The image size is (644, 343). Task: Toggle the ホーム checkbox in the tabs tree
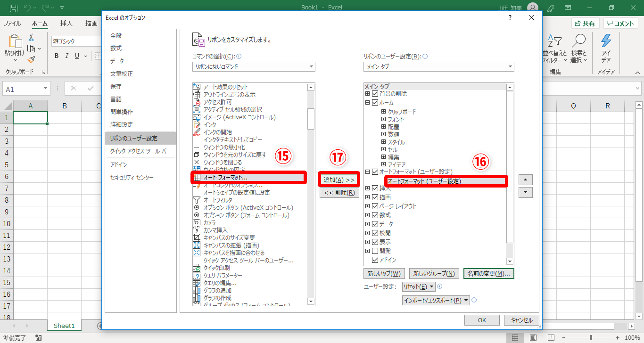tap(375, 103)
